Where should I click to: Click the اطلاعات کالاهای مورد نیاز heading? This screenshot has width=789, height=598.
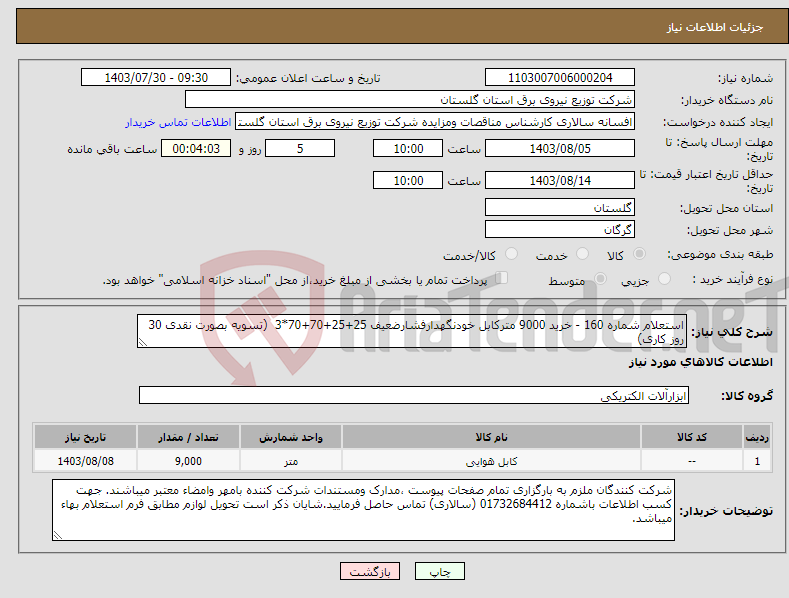(x=700, y=362)
